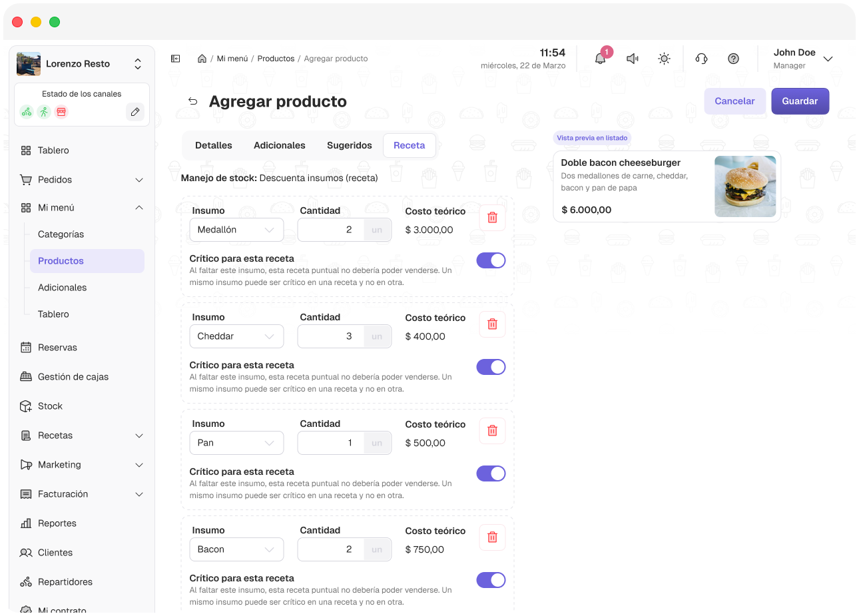
Task: Switch to the Adicionales tab
Action: click(280, 145)
